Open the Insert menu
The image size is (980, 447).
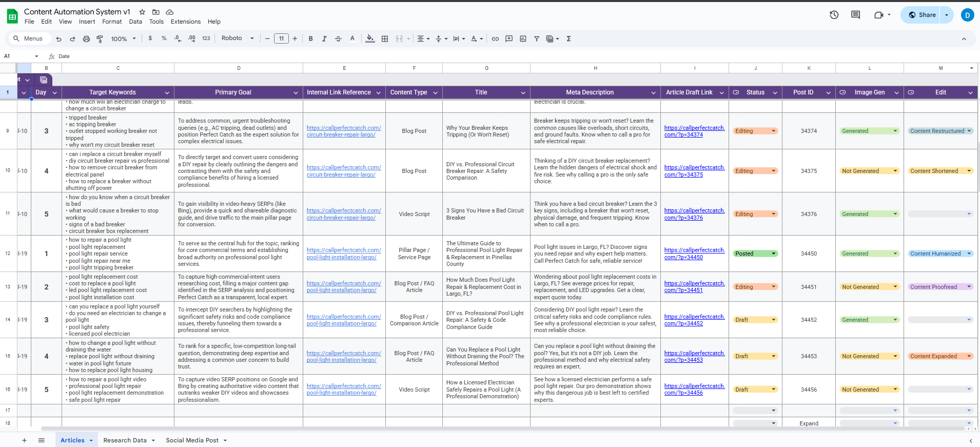(87, 22)
